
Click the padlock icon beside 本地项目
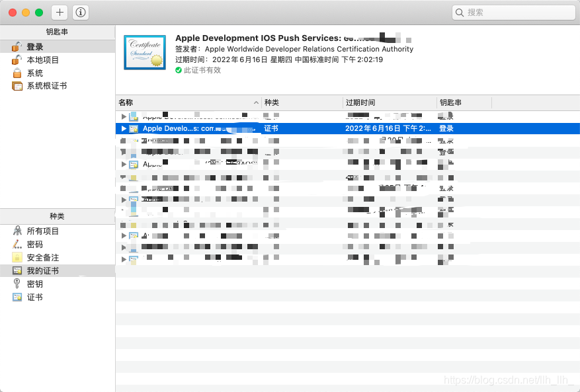tap(17, 59)
